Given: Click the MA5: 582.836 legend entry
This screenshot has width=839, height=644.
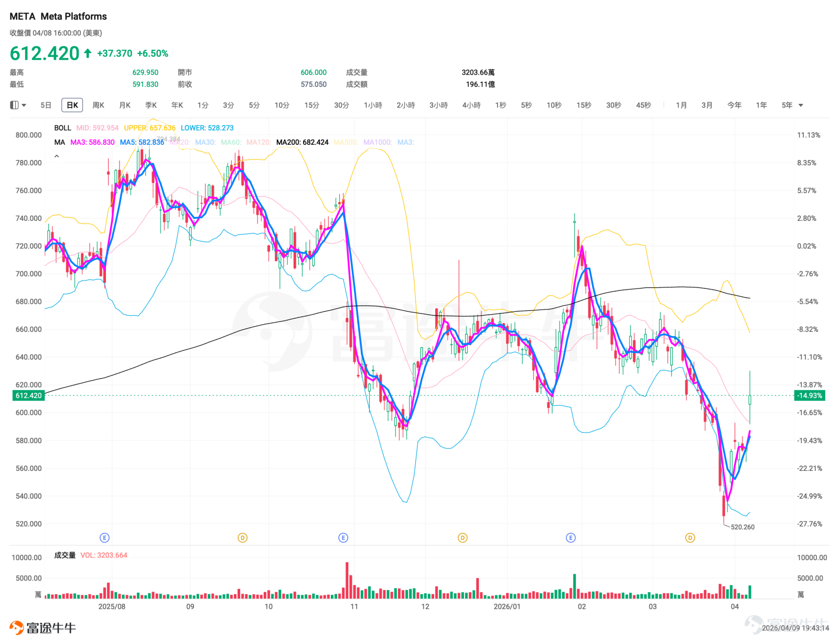Looking at the screenshot, I should tap(142, 142).
